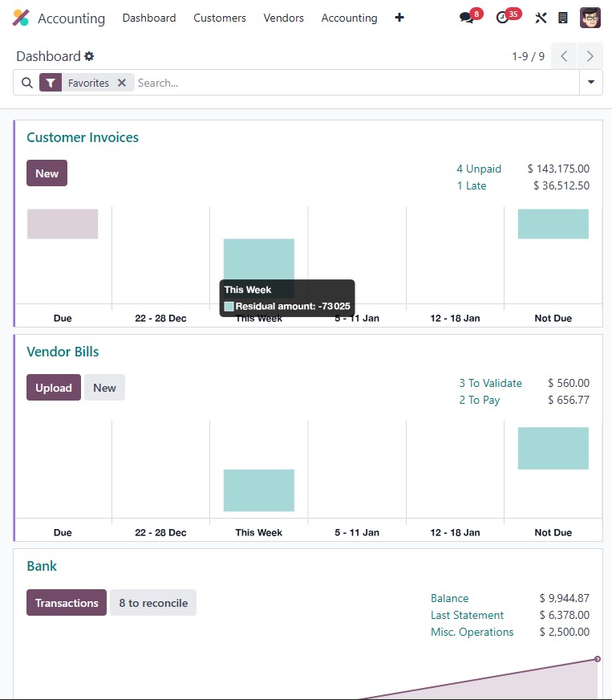This screenshot has width=612, height=700.
Task: Click the Search input field
Action: 353,83
